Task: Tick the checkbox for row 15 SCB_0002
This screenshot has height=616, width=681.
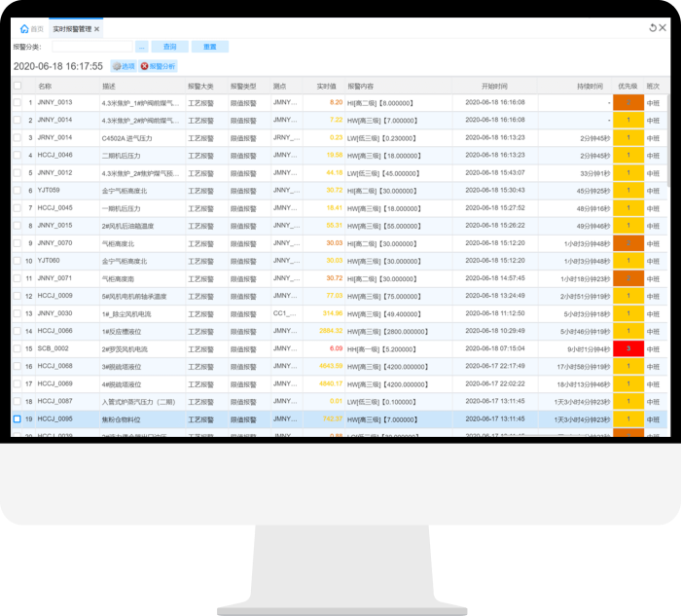Action: coord(18,348)
